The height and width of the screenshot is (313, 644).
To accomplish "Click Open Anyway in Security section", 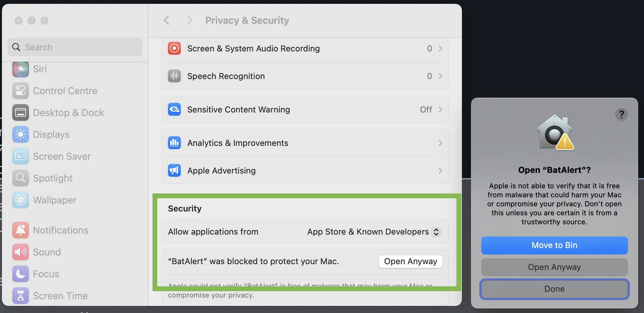I will point(410,262).
